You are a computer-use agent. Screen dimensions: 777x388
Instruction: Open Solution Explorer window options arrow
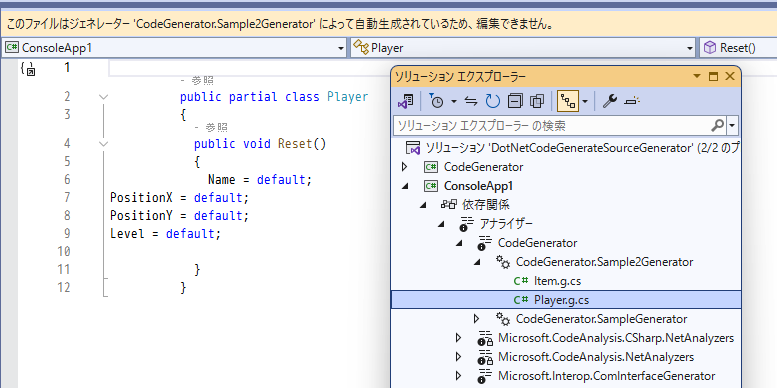pos(697,76)
